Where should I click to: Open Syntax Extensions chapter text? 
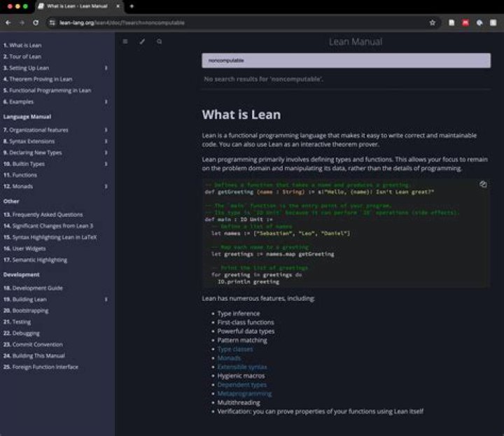[x=29, y=141]
